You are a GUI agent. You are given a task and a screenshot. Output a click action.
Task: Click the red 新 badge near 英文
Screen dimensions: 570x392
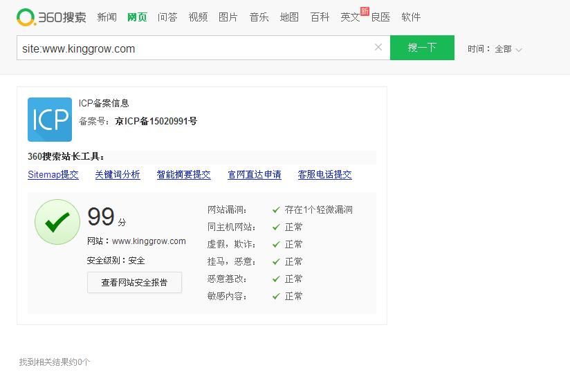[x=365, y=11]
